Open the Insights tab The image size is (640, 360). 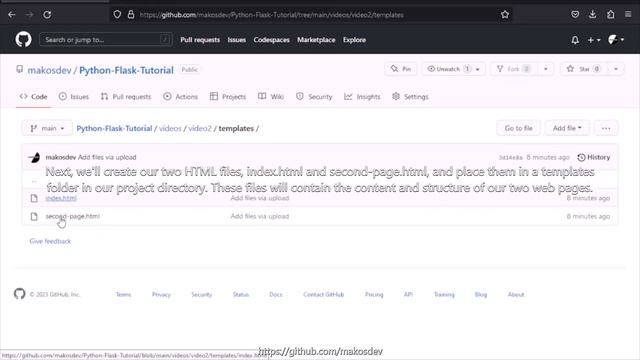362,97
